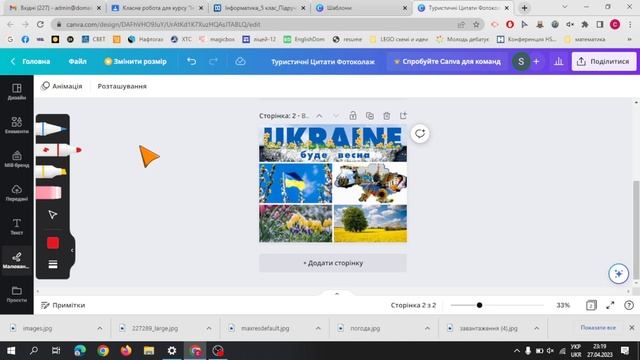Open the Анімація animation options

pyautogui.click(x=62, y=86)
